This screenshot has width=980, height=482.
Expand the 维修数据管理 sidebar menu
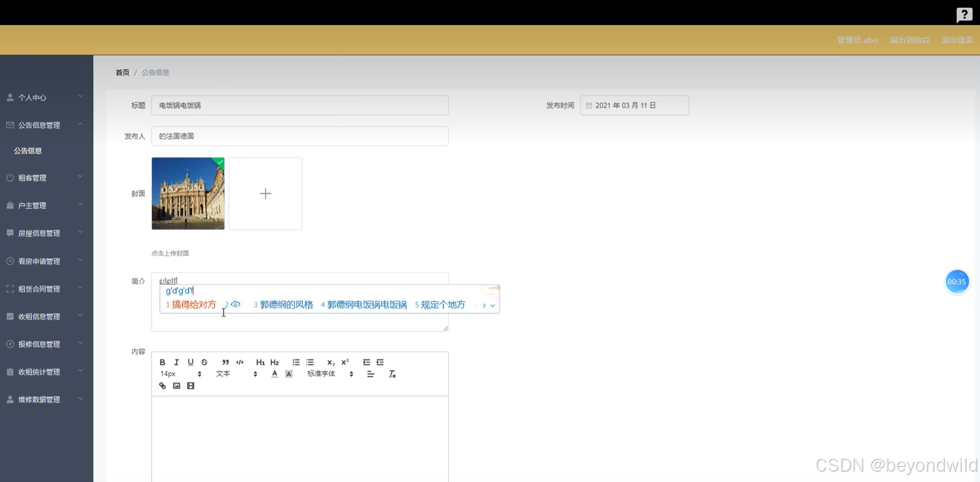coord(46,399)
